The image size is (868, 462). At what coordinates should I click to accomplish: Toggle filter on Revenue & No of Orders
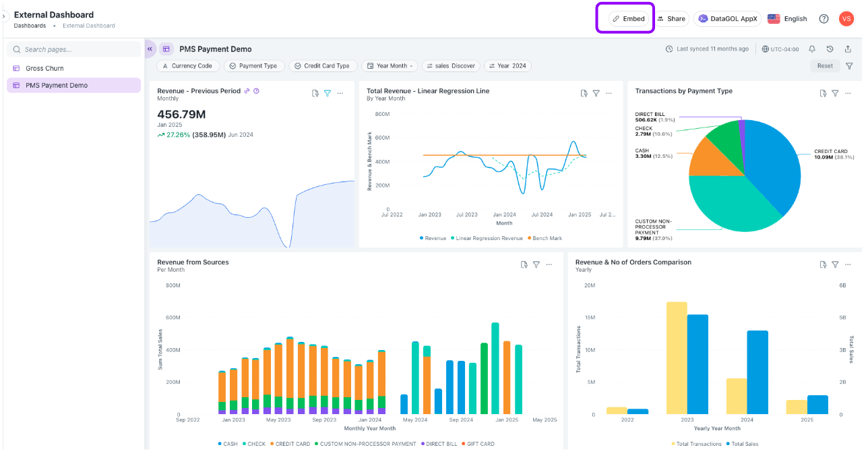coord(835,265)
